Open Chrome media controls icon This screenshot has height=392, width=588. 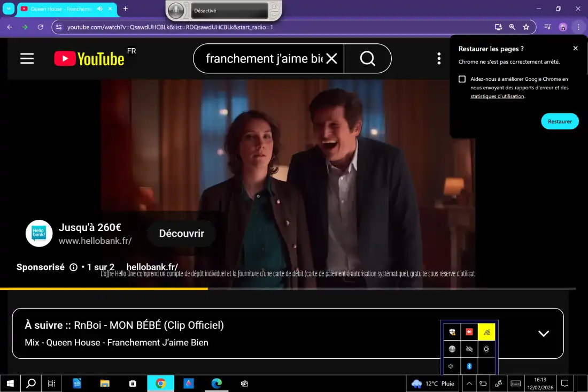click(x=547, y=27)
